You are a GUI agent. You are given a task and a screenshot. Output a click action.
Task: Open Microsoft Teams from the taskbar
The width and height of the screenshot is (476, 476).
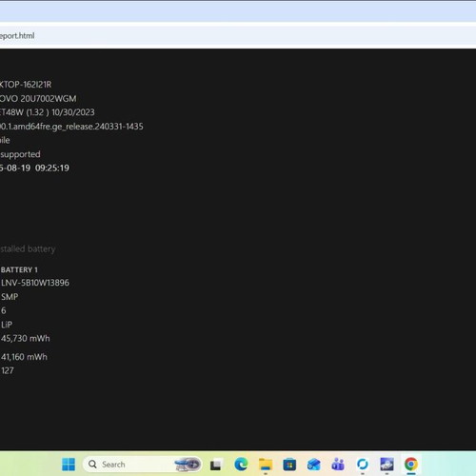[338, 465]
